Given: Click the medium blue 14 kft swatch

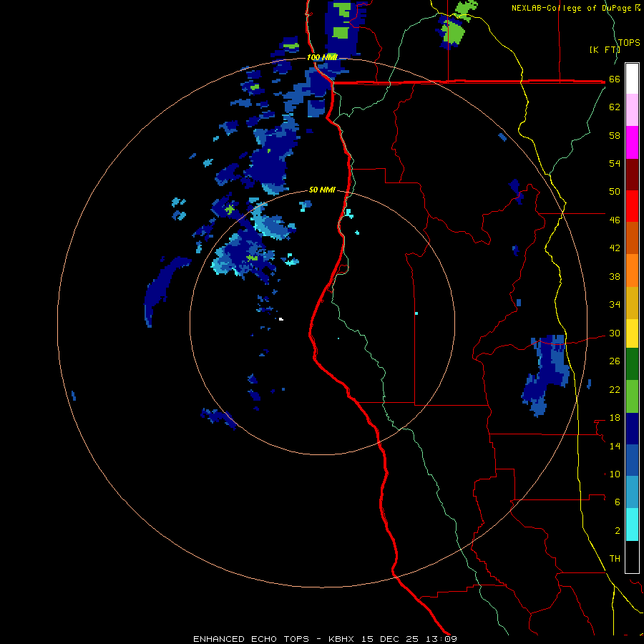Looking at the screenshot, I should click(x=632, y=460).
